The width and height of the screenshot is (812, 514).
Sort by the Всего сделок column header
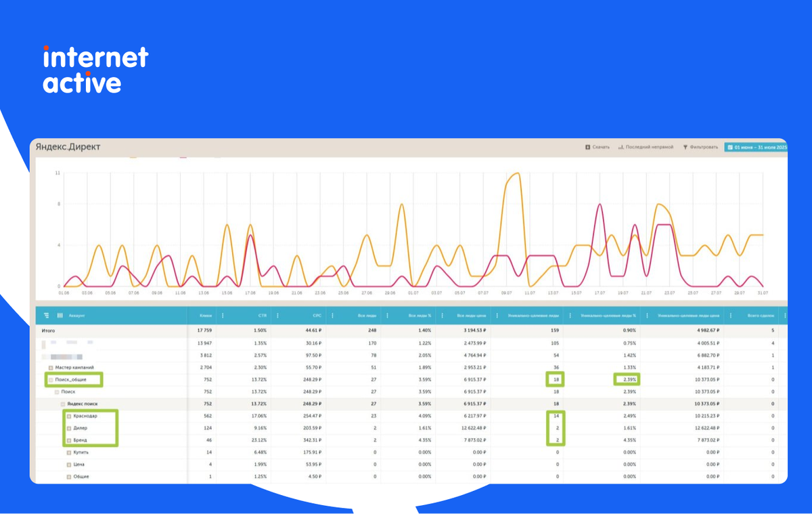click(x=761, y=316)
